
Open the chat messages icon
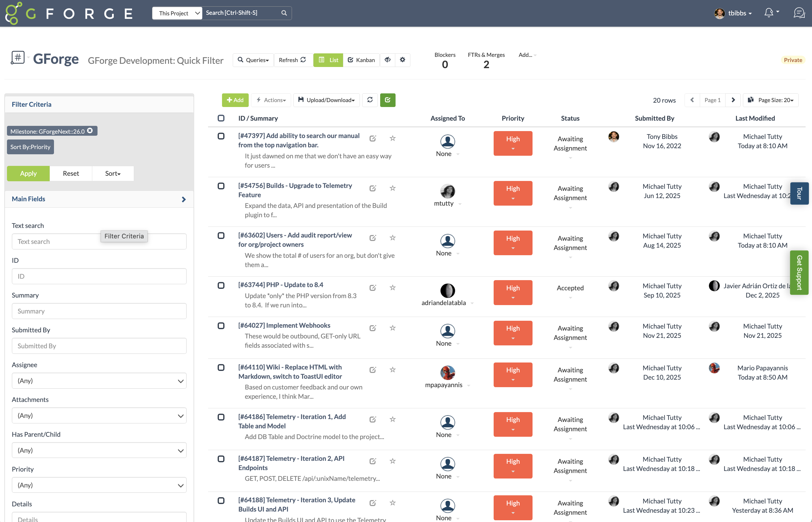(799, 13)
